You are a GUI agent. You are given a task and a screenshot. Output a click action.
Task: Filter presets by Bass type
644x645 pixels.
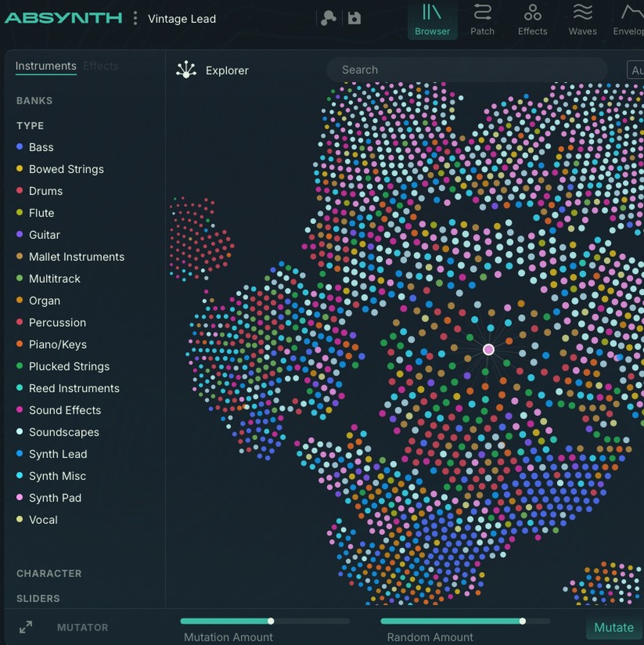[x=40, y=147]
